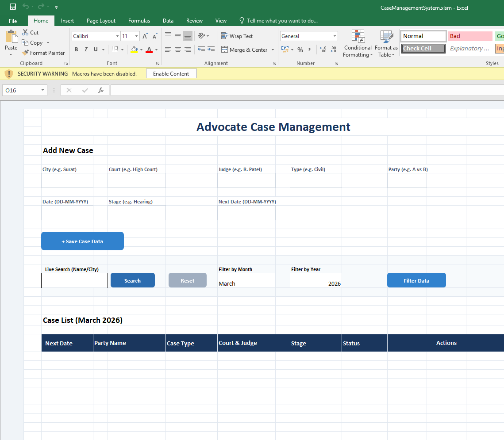Click Decrease Decimal icon

tap(333, 50)
